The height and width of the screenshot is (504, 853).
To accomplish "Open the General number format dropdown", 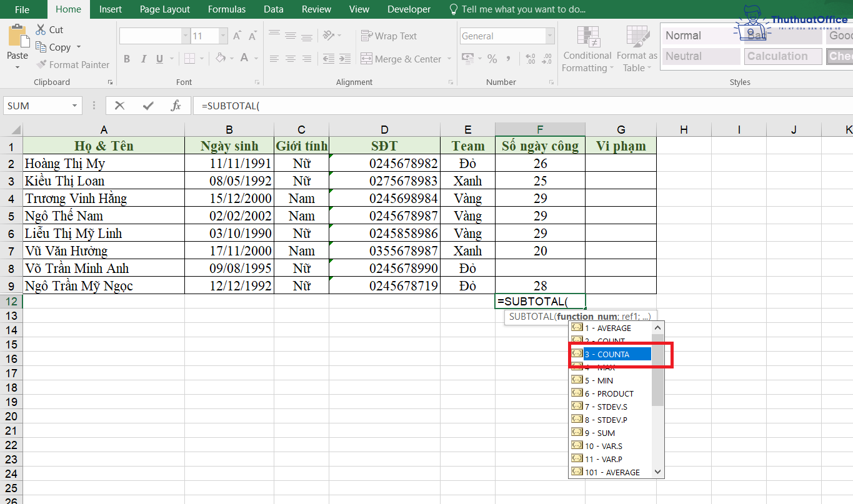I will click(550, 36).
